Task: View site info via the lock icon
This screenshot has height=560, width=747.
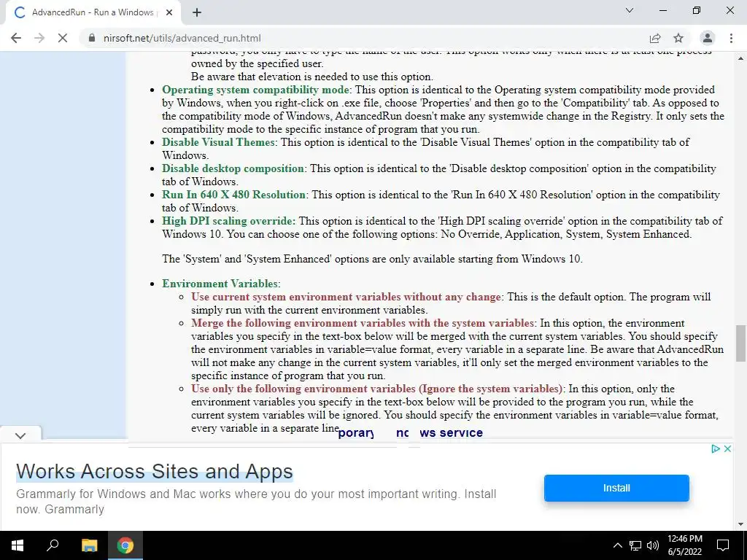Action: [92, 38]
